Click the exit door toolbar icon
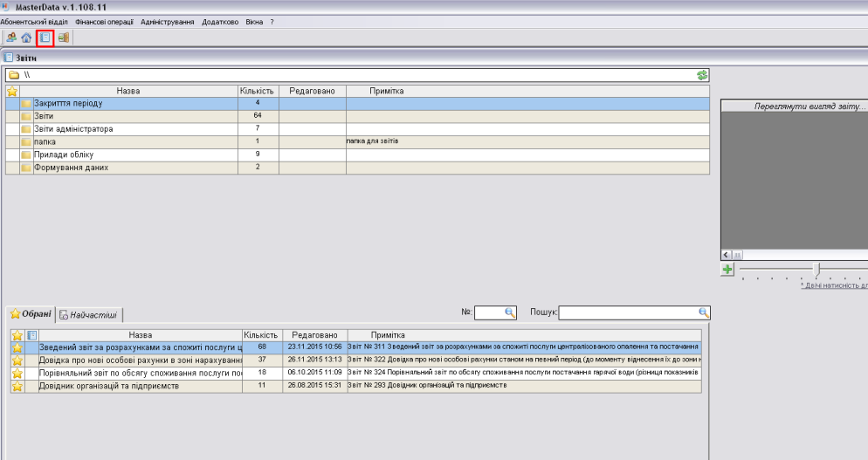The image size is (868, 460). pyautogui.click(x=64, y=38)
